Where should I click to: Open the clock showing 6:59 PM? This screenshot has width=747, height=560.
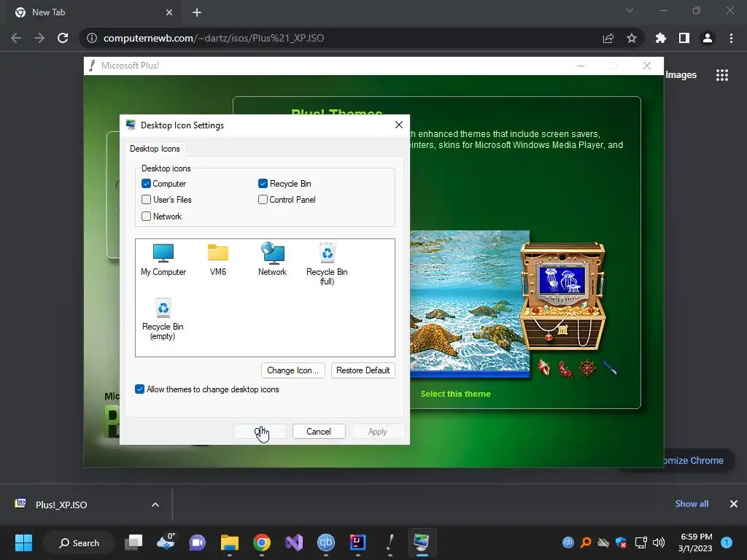coord(695,542)
